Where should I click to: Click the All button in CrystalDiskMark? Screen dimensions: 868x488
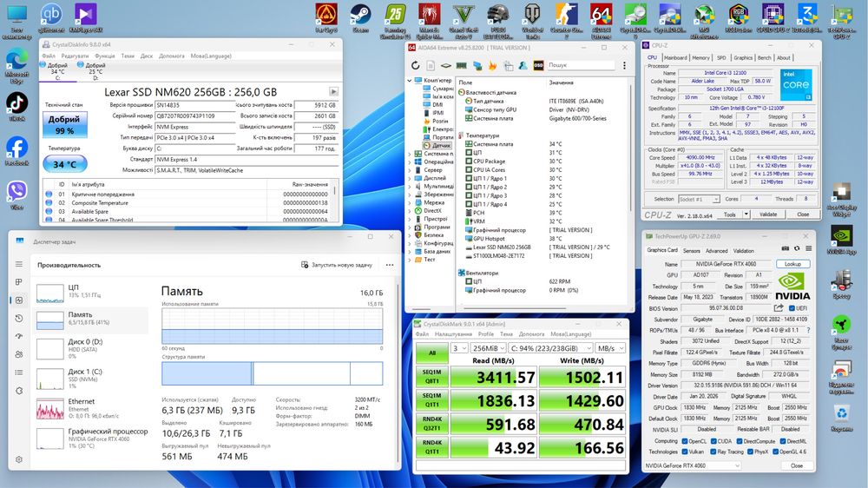coord(432,353)
